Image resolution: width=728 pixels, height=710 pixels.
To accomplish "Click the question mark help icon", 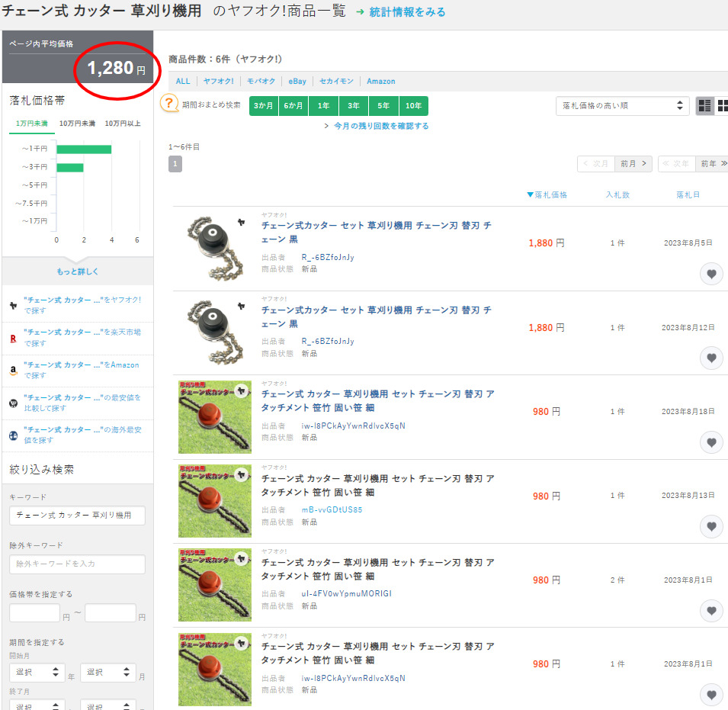I will tap(169, 104).
